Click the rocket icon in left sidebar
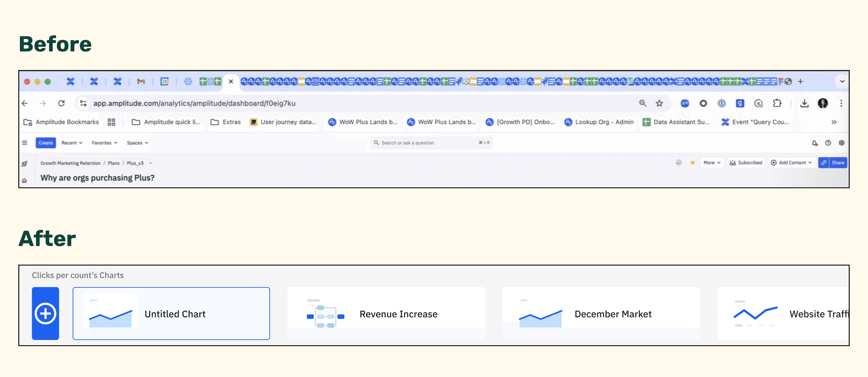The height and width of the screenshot is (377, 868). tap(25, 164)
